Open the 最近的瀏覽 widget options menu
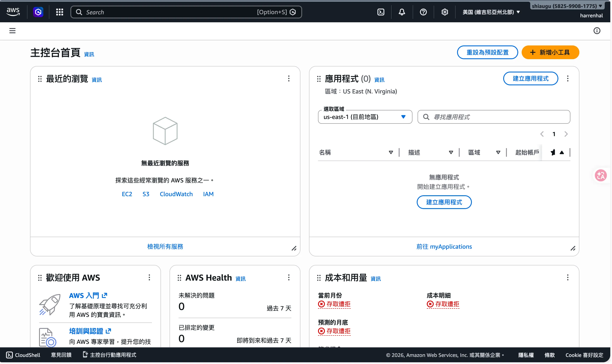This screenshot has height=364, width=612. pyautogui.click(x=289, y=78)
